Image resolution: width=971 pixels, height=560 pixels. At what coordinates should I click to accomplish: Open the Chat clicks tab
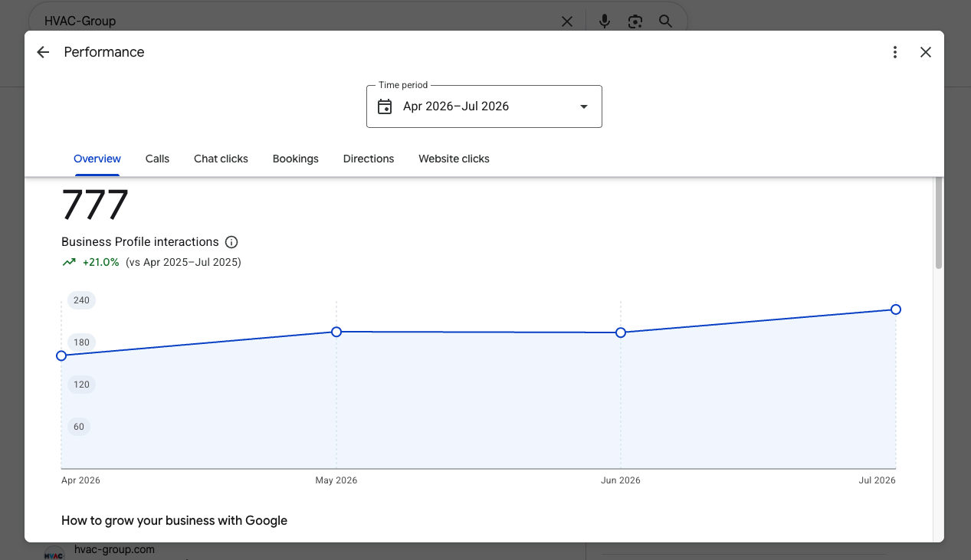coord(221,159)
